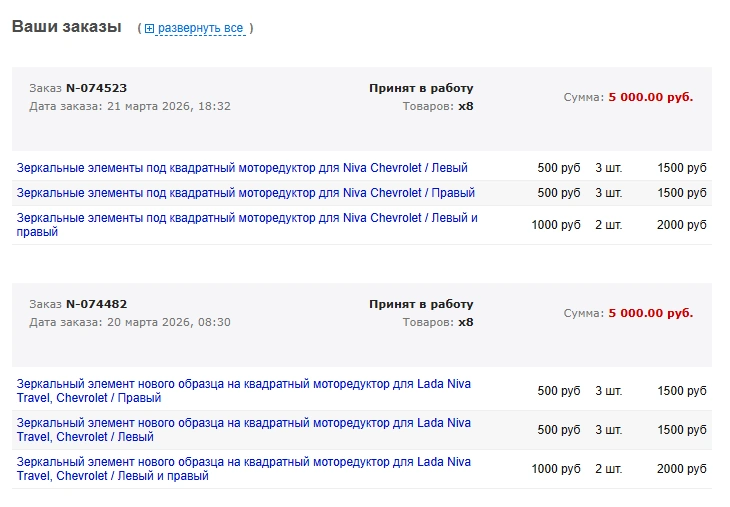
Task: Open order number N-074523
Action: coord(96,88)
